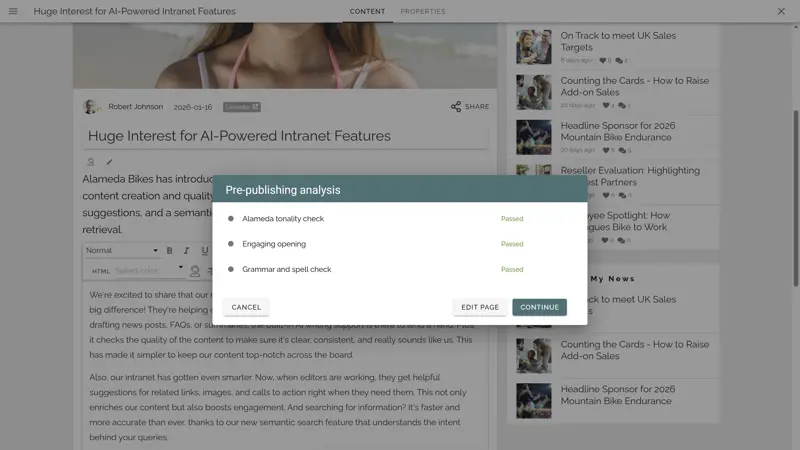
Task: Click comments icon under Reseller Evaluation
Action: click(x=622, y=195)
